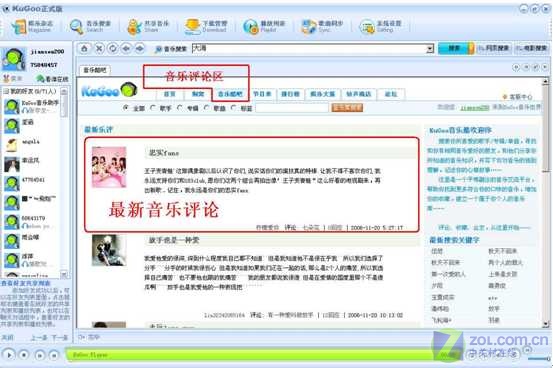Click the friends list scroll-up arrow
The width and height of the screenshot is (553, 368).
pyautogui.click(x=64, y=92)
